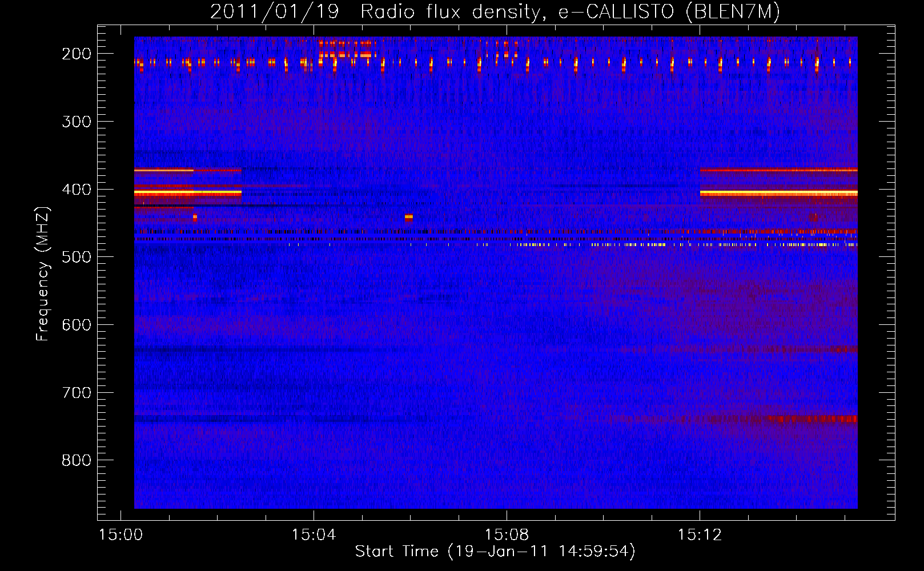
Task: Select the 400 frequency tick label
Action: (77, 190)
